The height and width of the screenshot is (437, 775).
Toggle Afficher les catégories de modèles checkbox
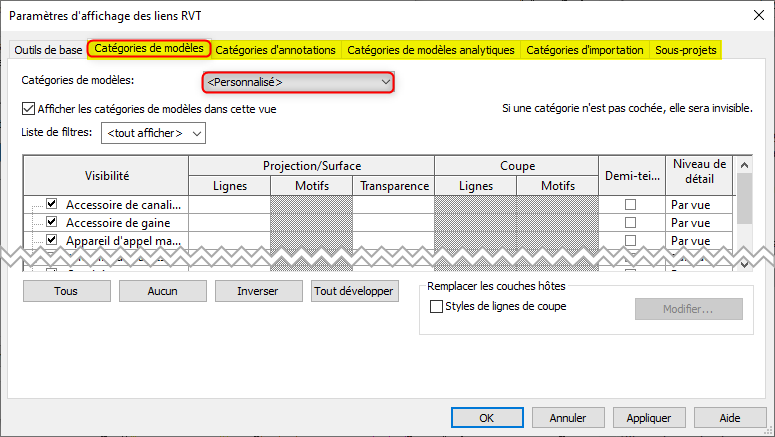pyautogui.click(x=28, y=109)
